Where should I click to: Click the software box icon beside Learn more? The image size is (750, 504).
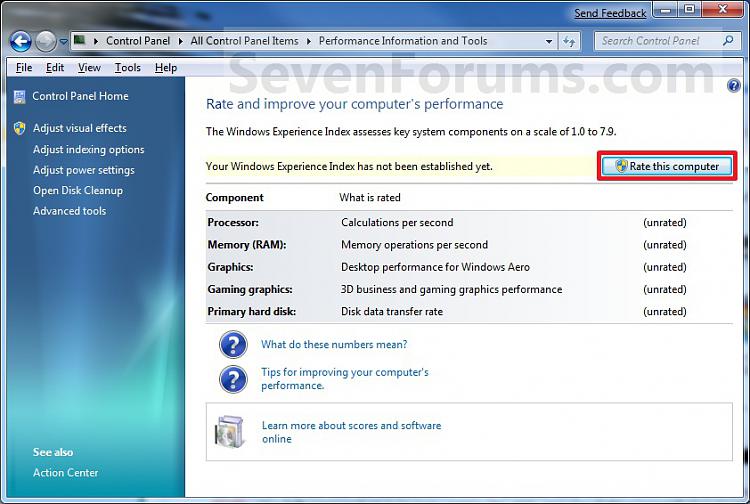pyautogui.click(x=230, y=432)
